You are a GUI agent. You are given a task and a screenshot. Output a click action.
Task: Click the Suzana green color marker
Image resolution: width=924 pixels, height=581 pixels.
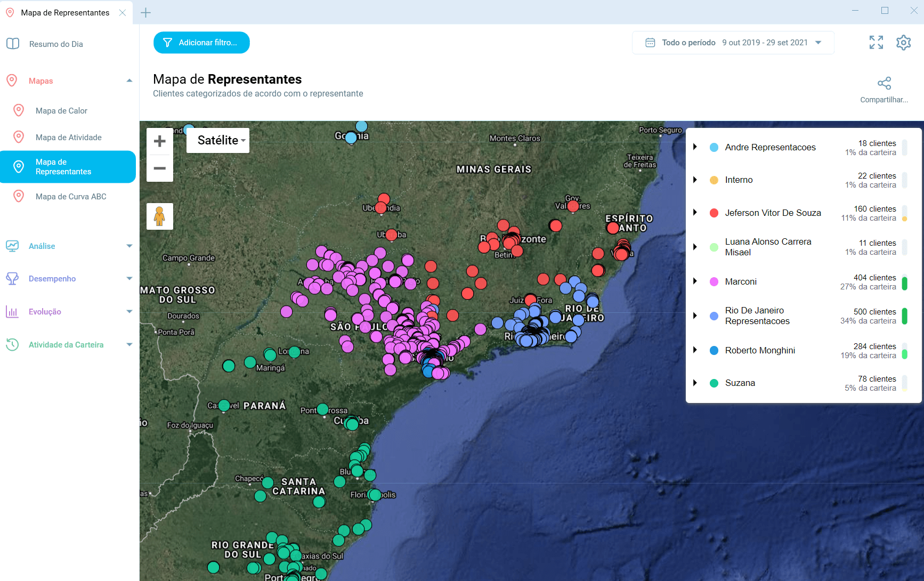(x=713, y=383)
